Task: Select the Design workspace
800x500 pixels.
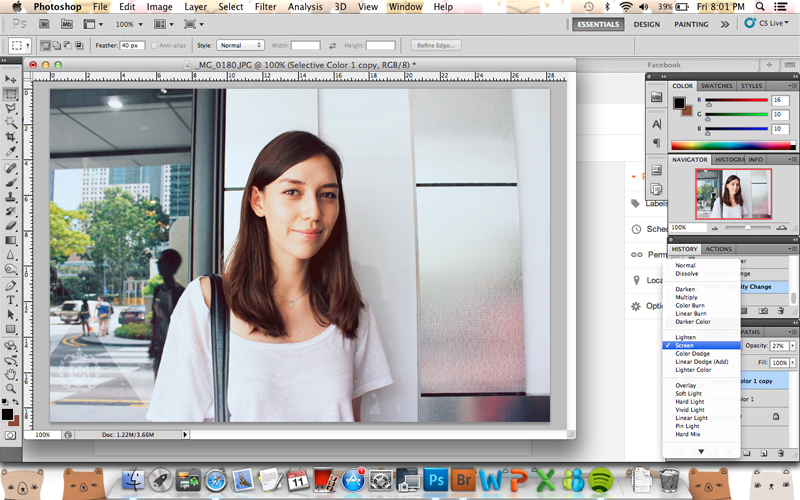Action: (646, 24)
